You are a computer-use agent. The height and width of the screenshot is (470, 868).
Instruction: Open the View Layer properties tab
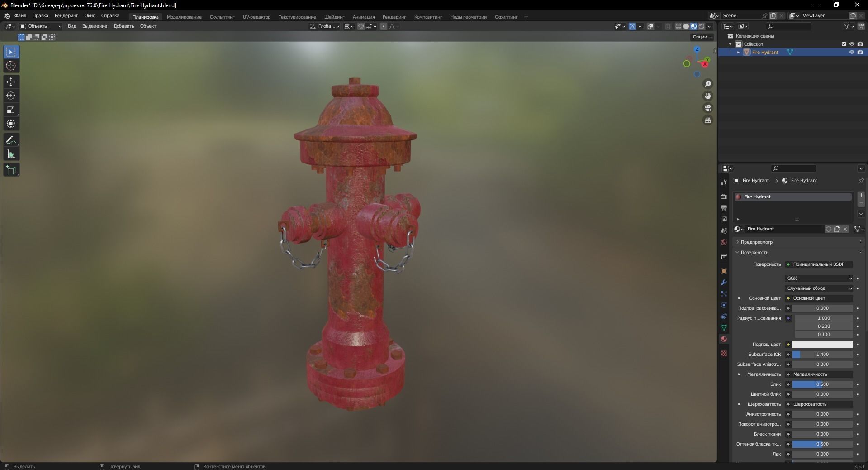point(724,219)
